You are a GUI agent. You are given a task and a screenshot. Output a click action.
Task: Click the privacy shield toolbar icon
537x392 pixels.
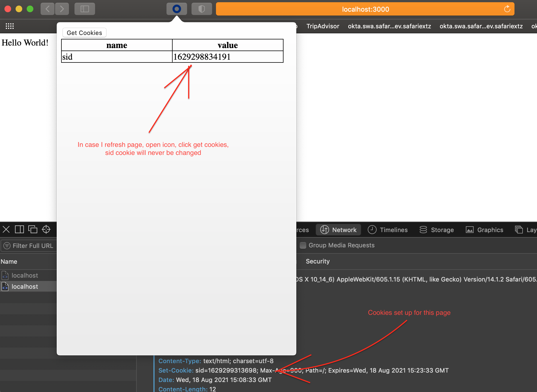[202, 9]
